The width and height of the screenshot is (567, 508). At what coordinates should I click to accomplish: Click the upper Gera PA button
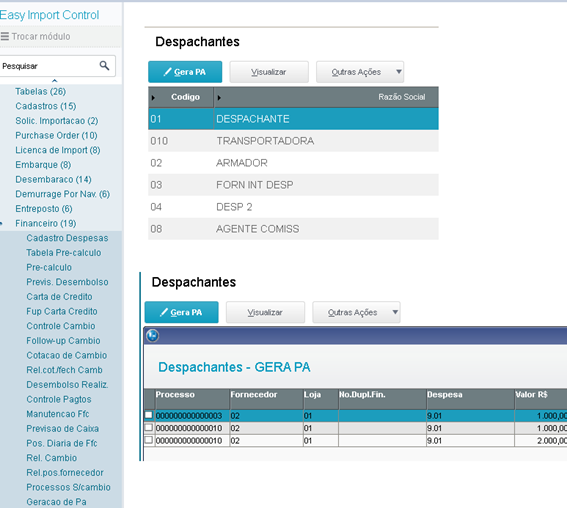click(185, 72)
